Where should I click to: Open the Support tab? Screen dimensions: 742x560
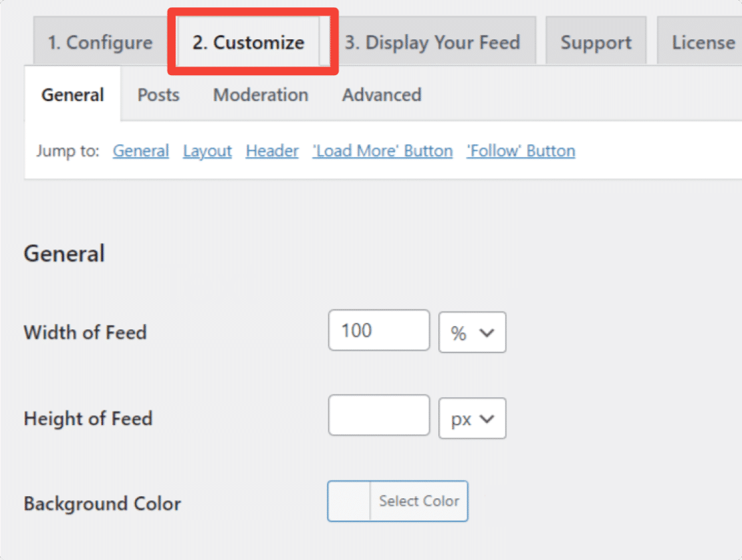pyautogui.click(x=596, y=43)
